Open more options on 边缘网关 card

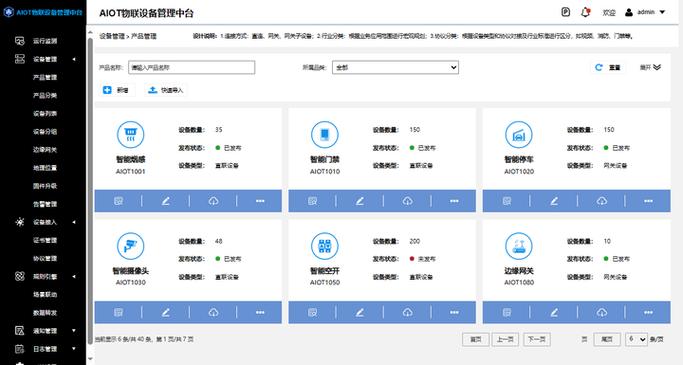(x=649, y=312)
